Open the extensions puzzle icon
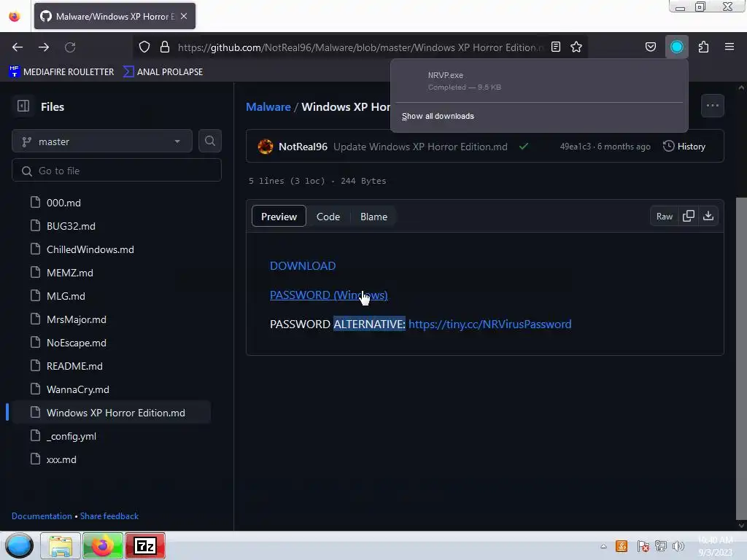Viewport: 747px width, 560px height. coord(703,47)
